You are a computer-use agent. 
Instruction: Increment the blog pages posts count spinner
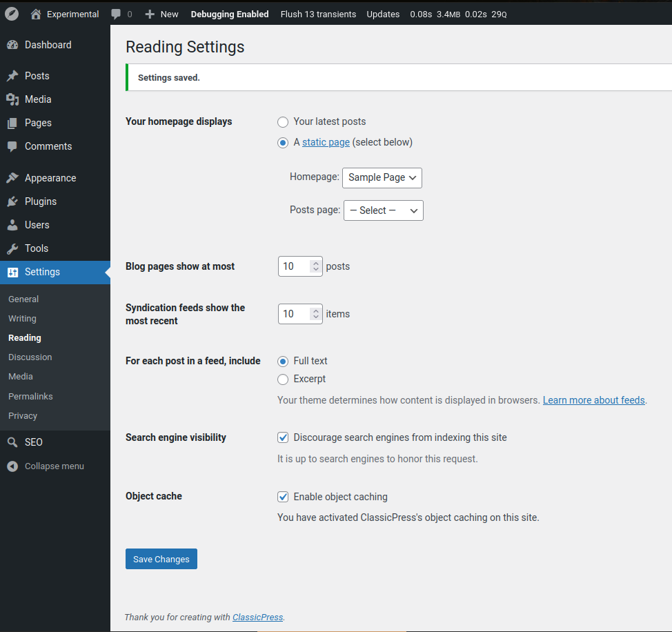tap(315, 262)
